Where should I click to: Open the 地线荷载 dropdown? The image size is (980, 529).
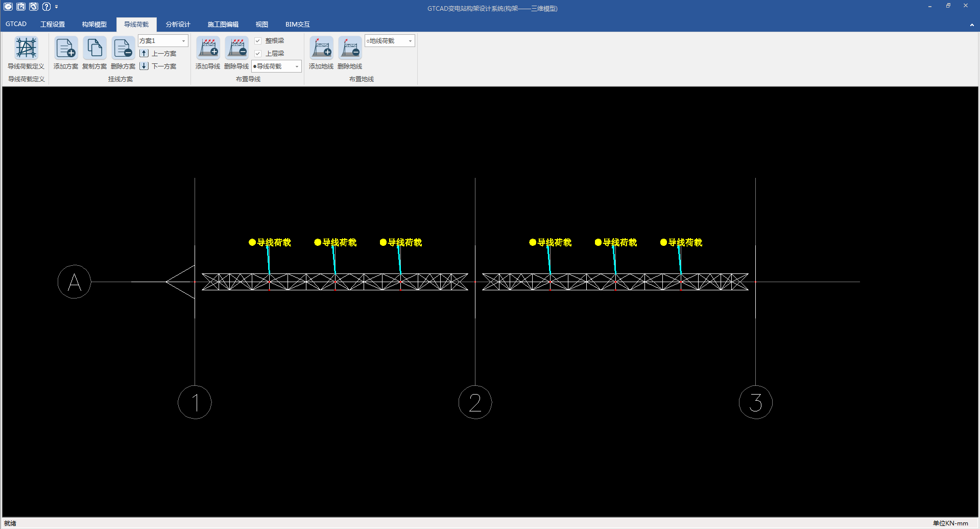(x=410, y=41)
